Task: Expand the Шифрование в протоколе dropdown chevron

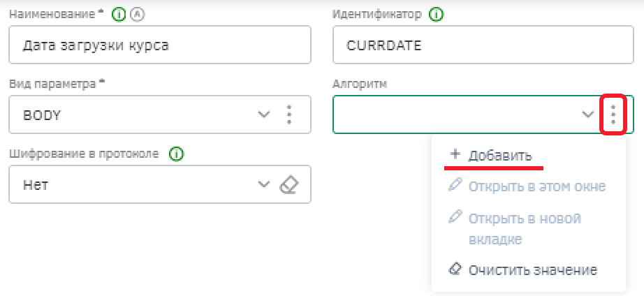Action: [x=263, y=184]
